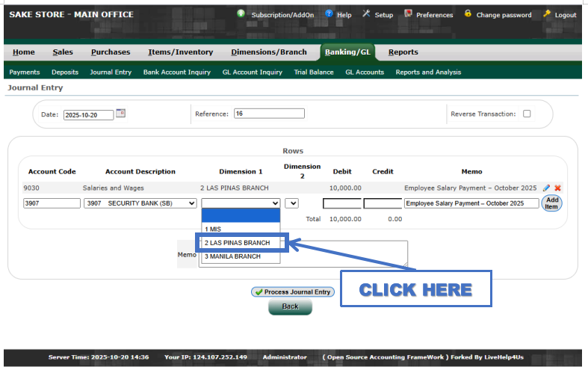
Task: Delete the Salaries and Wages row
Action: pos(557,188)
